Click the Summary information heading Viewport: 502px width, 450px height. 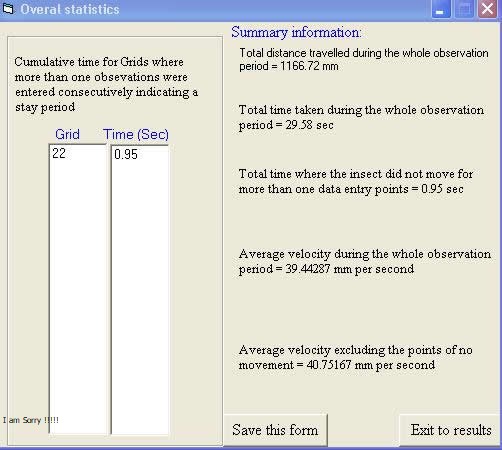[x=296, y=32]
